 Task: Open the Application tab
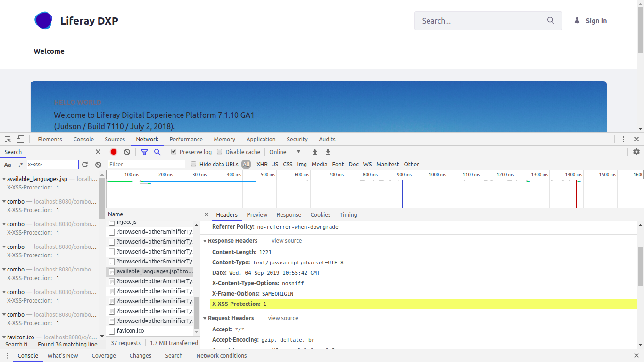click(x=261, y=140)
